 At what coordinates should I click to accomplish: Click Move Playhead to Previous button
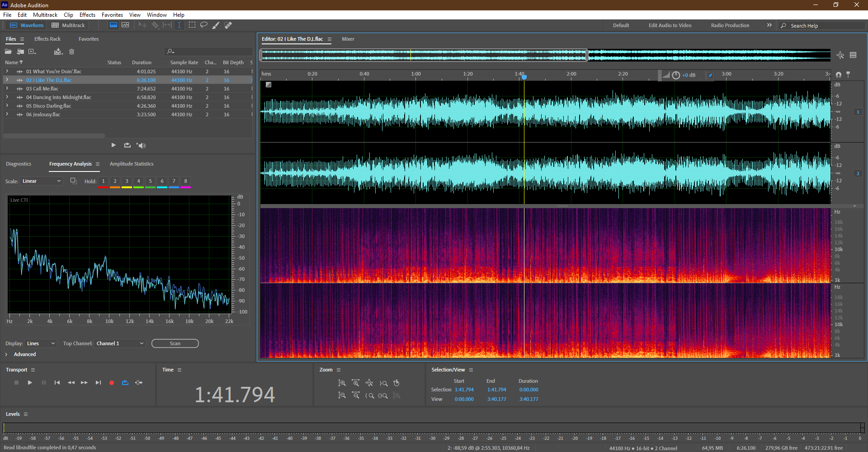(57, 383)
